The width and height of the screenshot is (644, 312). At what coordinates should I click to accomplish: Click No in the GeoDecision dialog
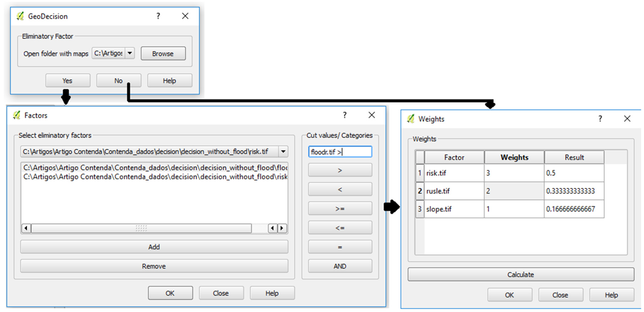point(119,81)
